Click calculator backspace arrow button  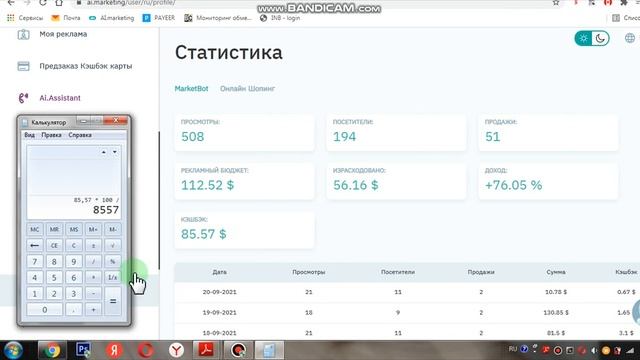point(35,245)
